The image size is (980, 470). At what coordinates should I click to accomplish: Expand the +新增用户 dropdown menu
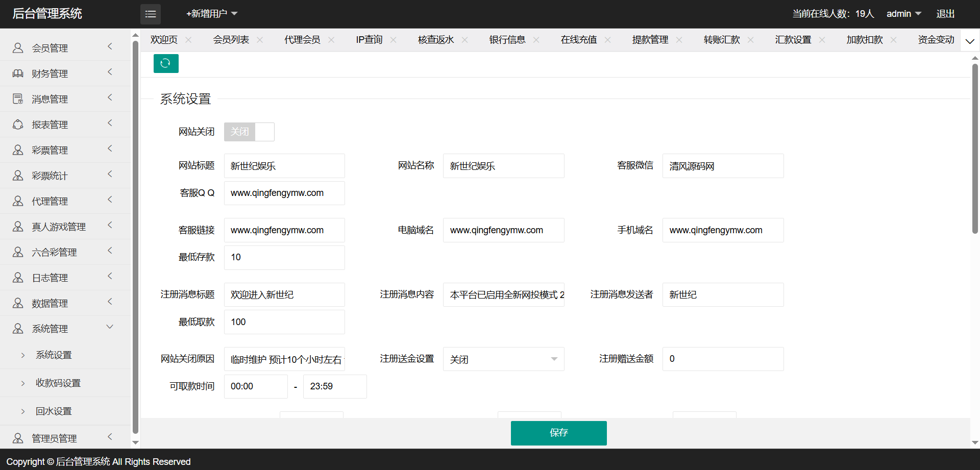(212, 14)
